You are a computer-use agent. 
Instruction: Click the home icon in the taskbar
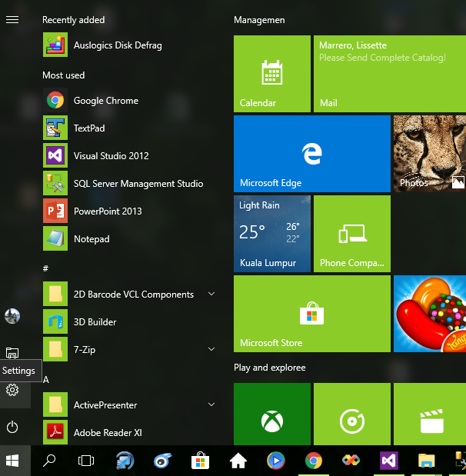[x=238, y=461]
